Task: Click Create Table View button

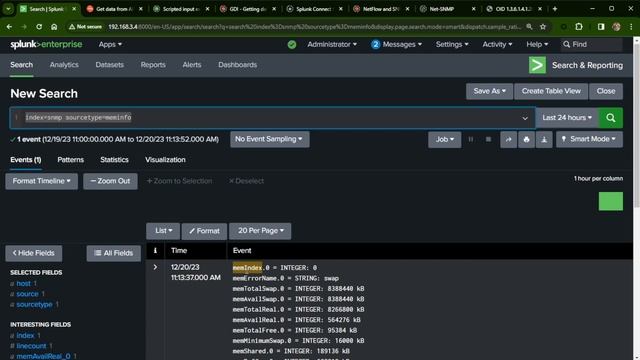Action: coord(551,91)
